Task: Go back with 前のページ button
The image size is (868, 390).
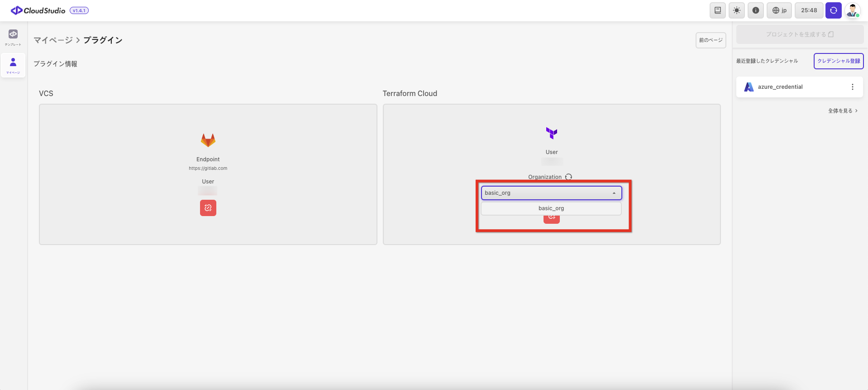Action: [x=711, y=40]
